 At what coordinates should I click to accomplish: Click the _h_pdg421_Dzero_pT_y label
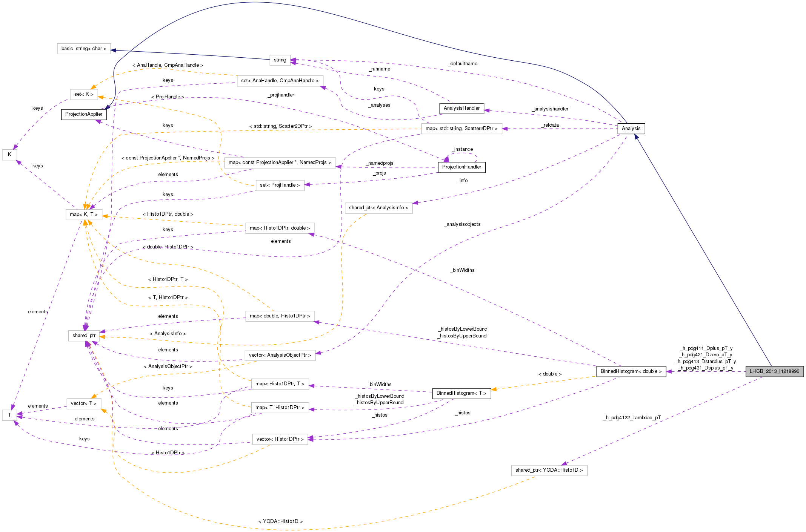point(706,355)
